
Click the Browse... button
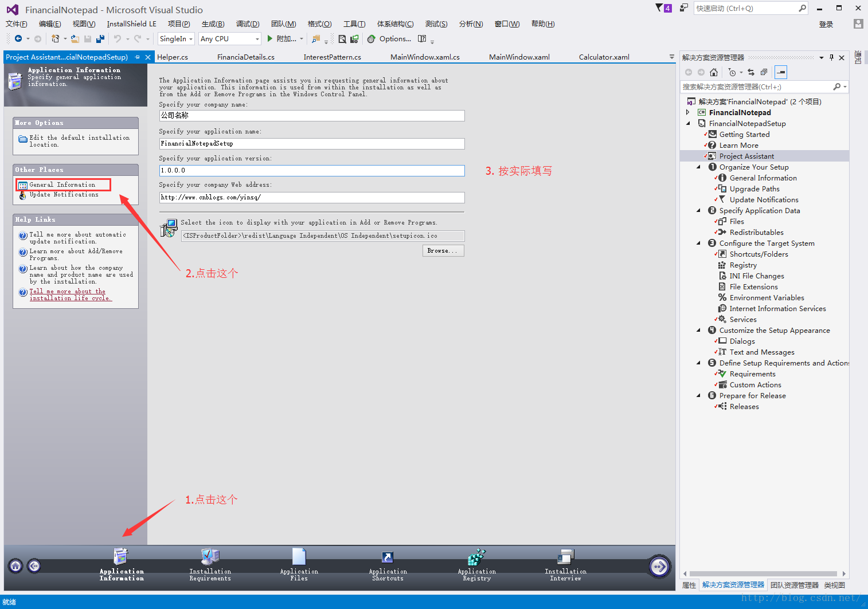coord(443,251)
